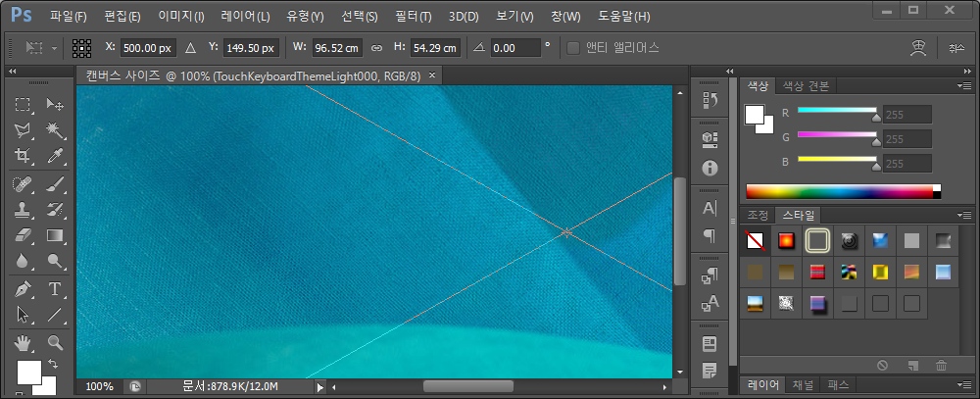This screenshot has height=399, width=980.
Task: Select the Move tool
Action: pos(55,105)
